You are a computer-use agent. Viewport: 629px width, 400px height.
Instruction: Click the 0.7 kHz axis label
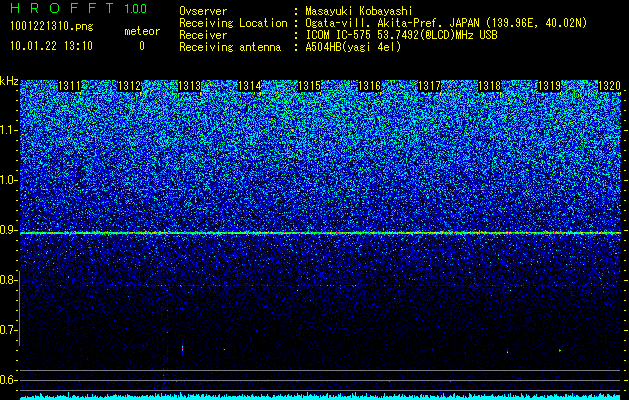click(x=8, y=330)
